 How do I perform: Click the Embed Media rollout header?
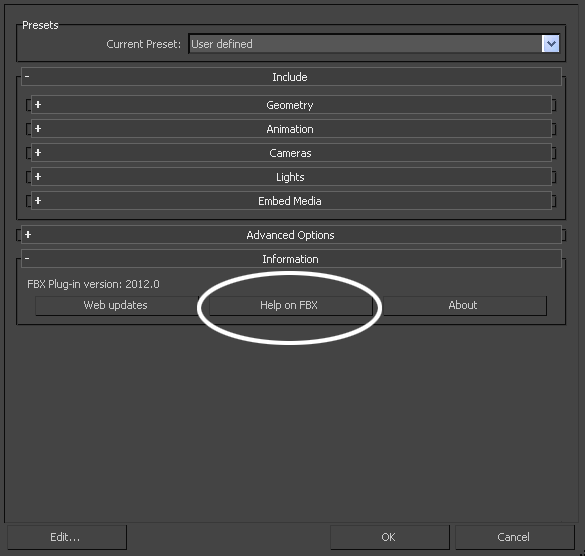coord(291,201)
